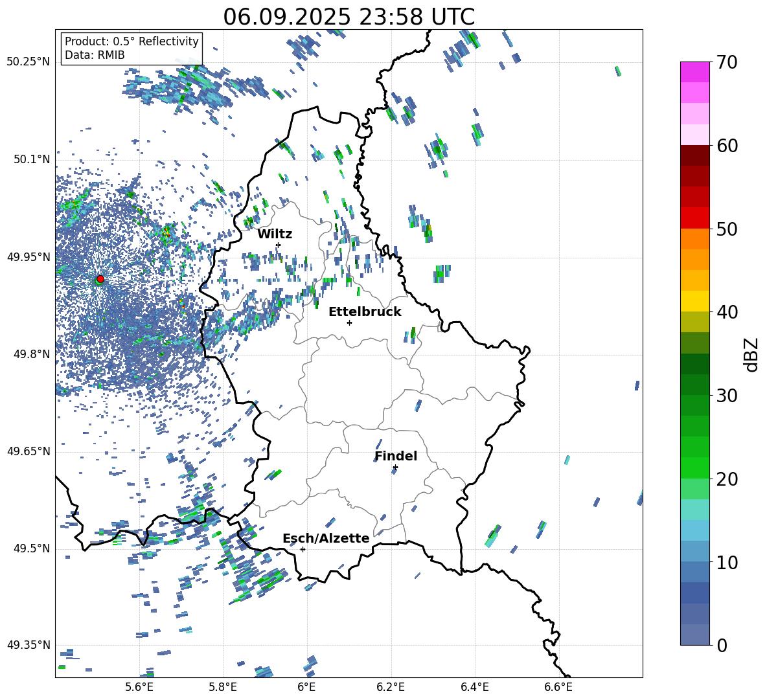Image resolution: width=767 pixels, height=700 pixels.
Task: Click the Ettelbruck station cross marker
Action: 349,322
